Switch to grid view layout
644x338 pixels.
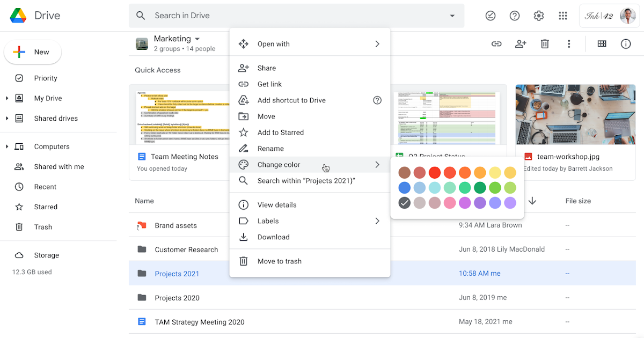point(602,43)
